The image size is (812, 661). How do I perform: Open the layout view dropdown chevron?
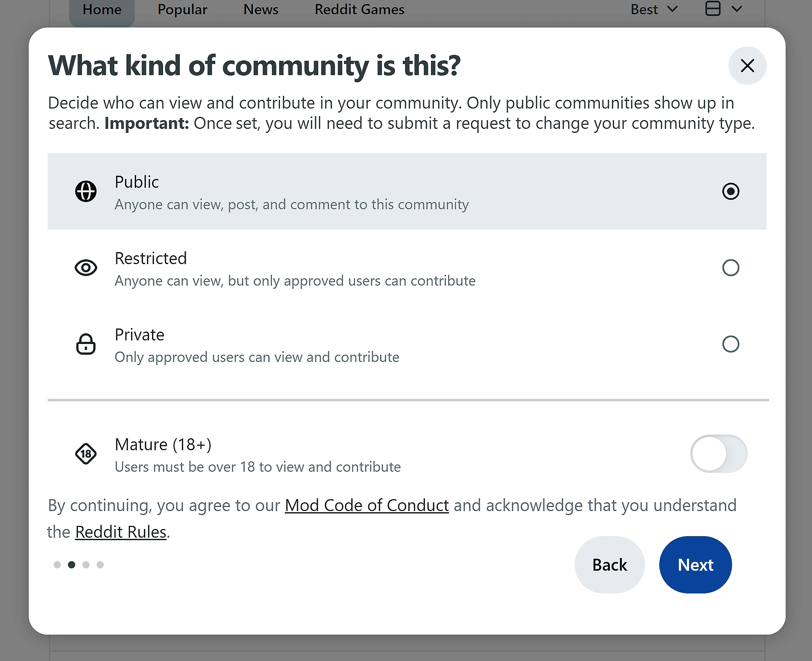(737, 8)
